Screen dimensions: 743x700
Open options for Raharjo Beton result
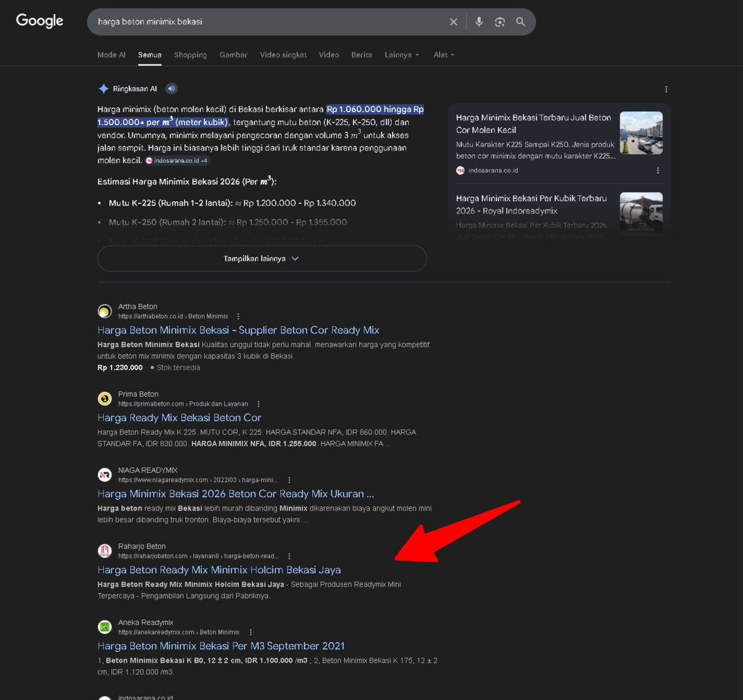click(x=289, y=556)
